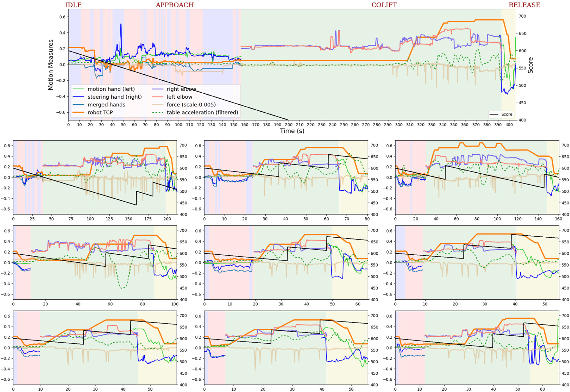Screen dimensions: 570x392
Task: Click the 700 tick on top plot Score axis
Action: (522, 16)
